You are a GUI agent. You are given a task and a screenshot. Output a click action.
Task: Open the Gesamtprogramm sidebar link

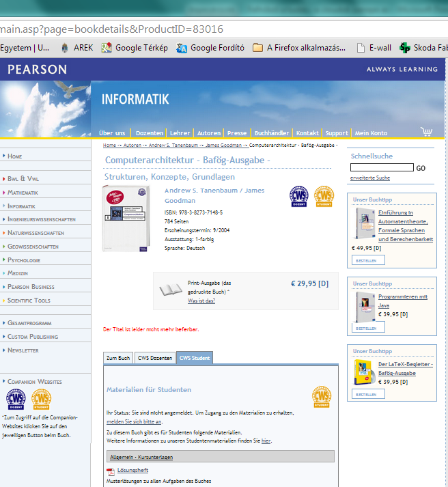click(x=29, y=323)
